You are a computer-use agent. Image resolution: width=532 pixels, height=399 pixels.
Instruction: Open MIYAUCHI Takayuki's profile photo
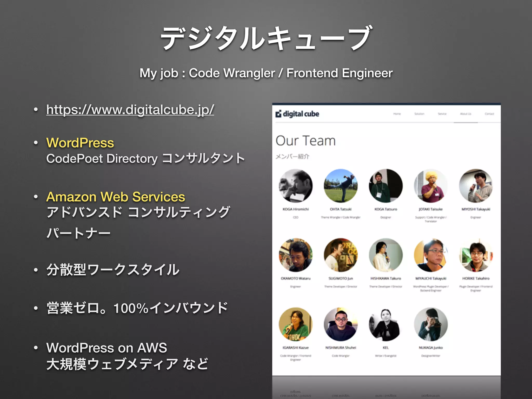(x=431, y=255)
